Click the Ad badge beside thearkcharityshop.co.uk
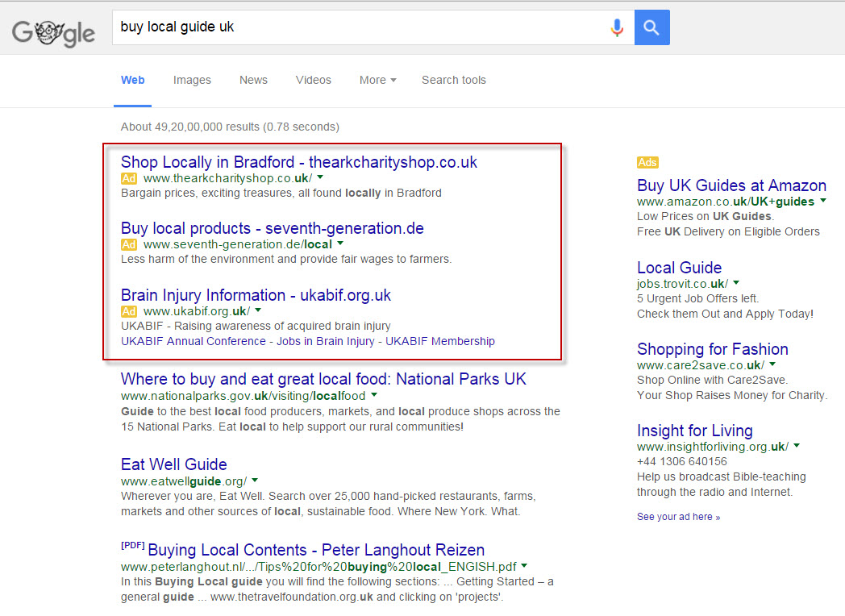 coord(129,178)
